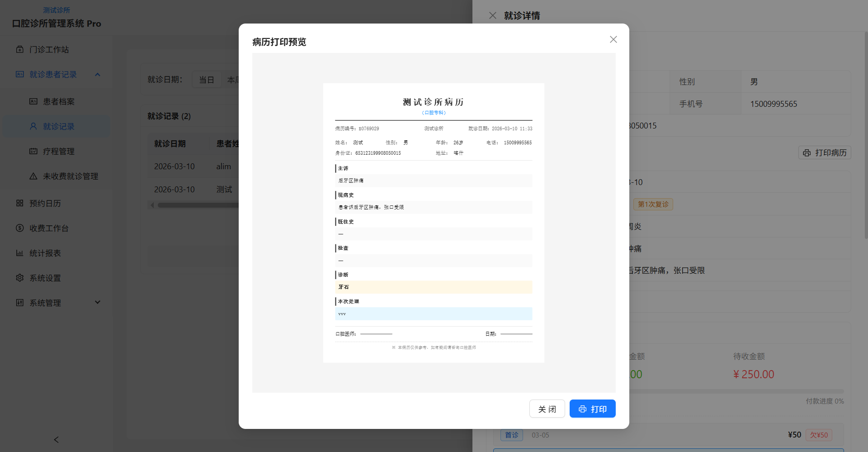868x452 pixels.
Task: Click the 收费工作台 currency icon
Action: tap(20, 228)
